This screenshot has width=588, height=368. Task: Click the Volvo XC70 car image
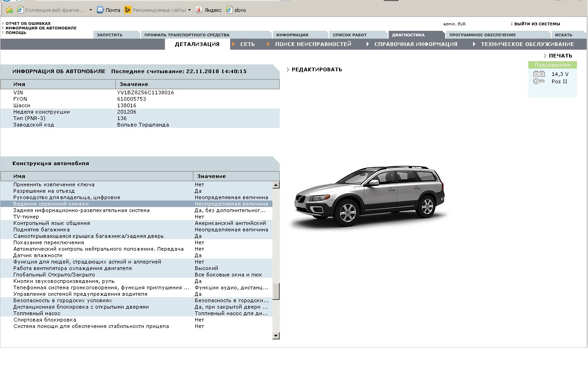point(369,198)
